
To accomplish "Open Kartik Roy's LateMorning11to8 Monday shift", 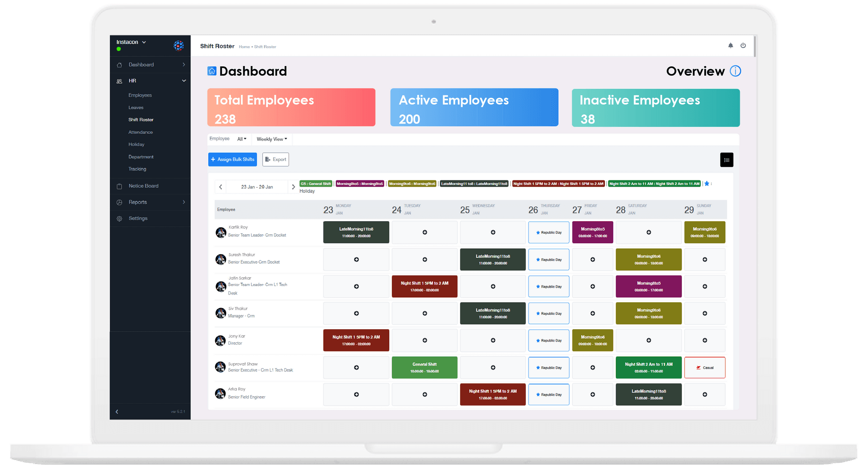I will (x=356, y=232).
